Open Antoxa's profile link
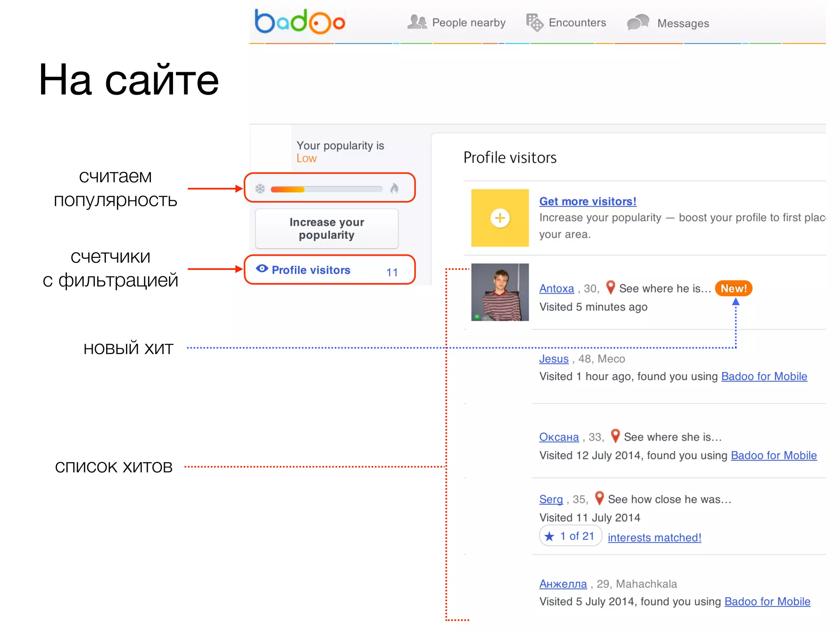 (557, 288)
